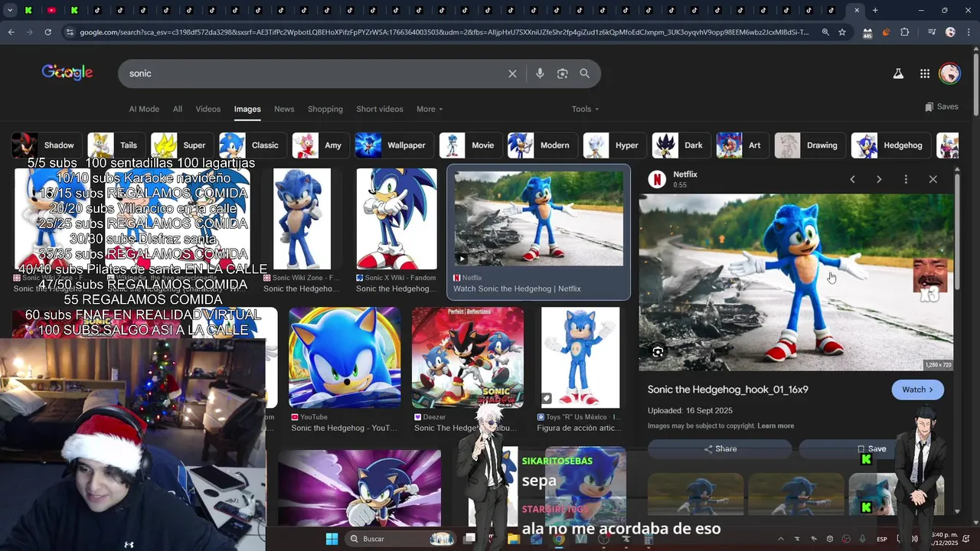Image resolution: width=980 pixels, height=551 pixels.
Task: Expand the More search filters dropdown
Action: [430, 109]
